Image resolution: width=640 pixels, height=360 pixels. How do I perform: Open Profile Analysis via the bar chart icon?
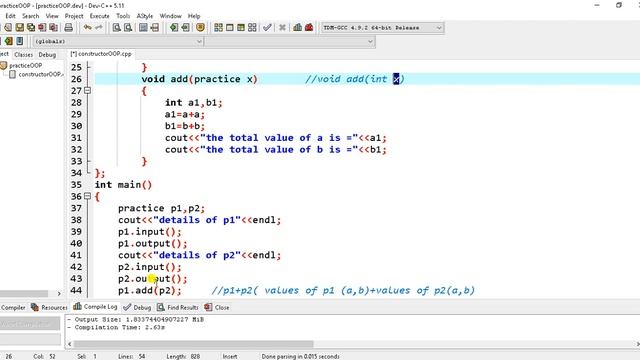pyautogui.click(x=298, y=27)
